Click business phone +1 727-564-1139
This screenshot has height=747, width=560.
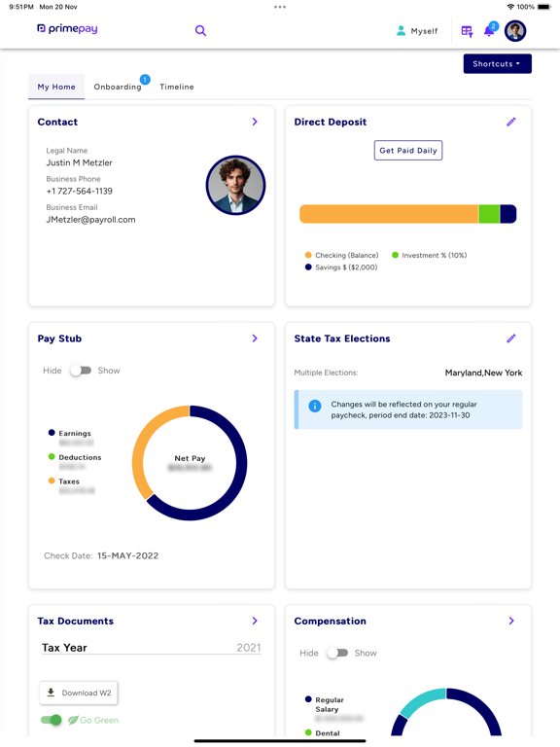click(x=79, y=191)
